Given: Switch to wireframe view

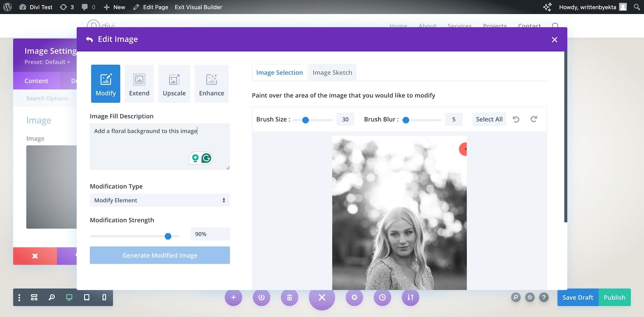Looking at the screenshot, I should [x=34, y=297].
